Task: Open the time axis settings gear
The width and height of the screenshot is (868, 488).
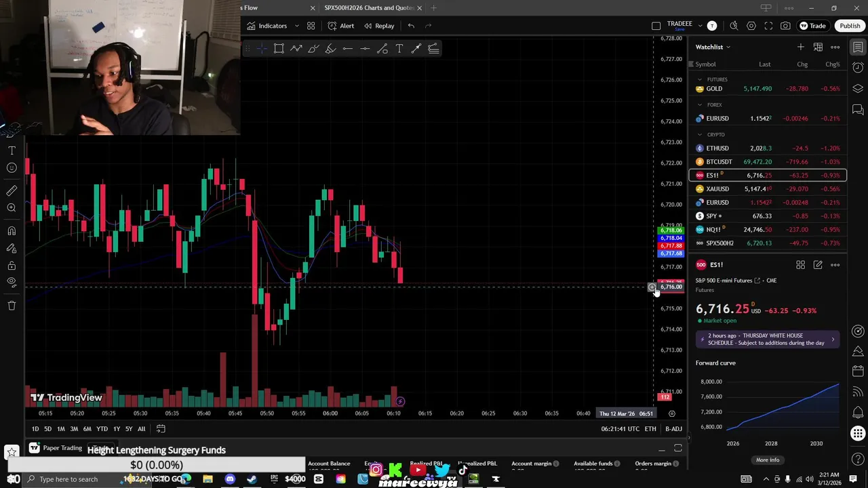Action: 672,413
